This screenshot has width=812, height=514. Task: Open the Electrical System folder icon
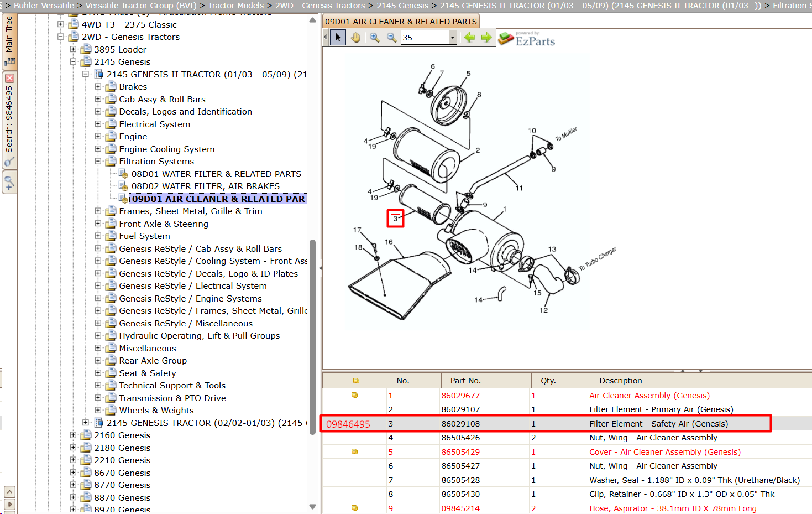pyautogui.click(x=111, y=124)
